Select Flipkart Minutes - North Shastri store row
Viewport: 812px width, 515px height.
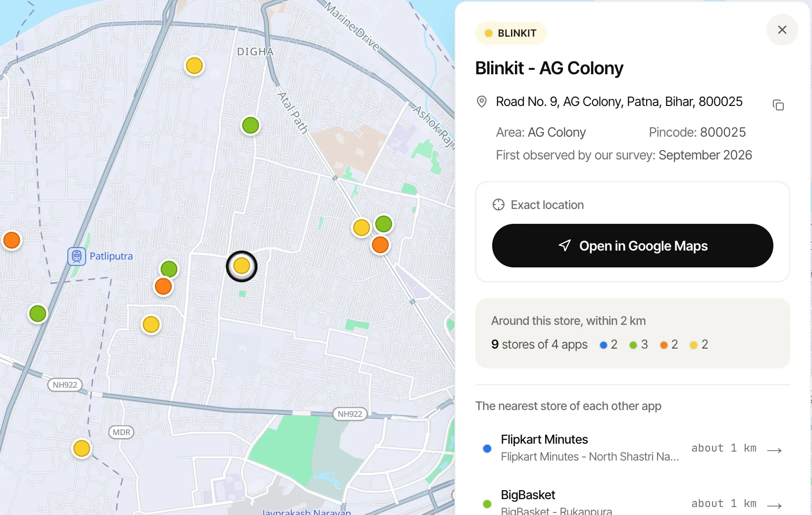click(632, 448)
